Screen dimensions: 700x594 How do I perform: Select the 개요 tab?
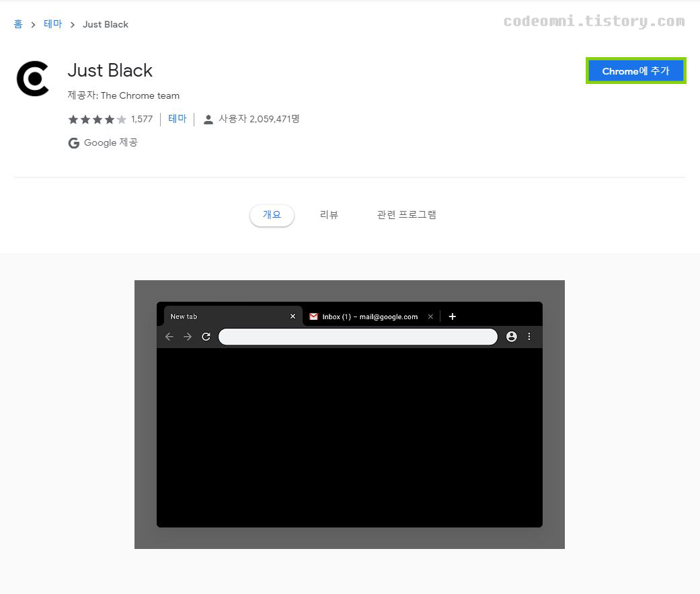(272, 215)
